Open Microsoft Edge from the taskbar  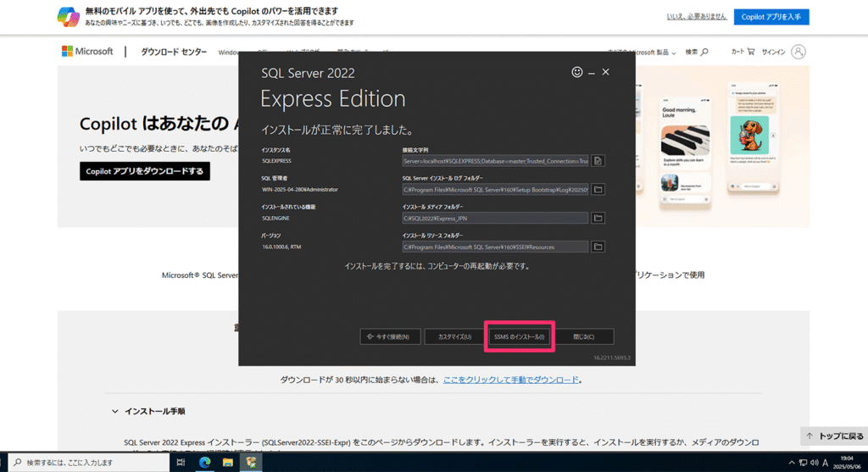[205, 462]
